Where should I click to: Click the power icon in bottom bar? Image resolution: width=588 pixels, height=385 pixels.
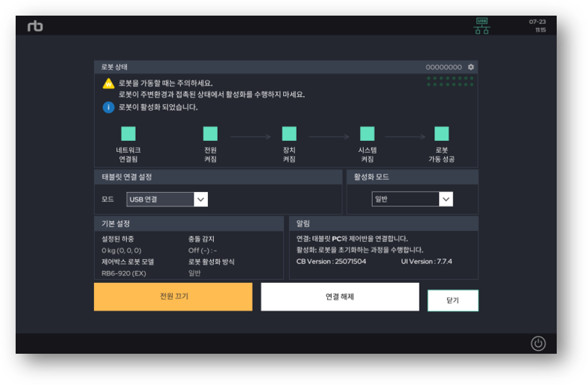538,343
